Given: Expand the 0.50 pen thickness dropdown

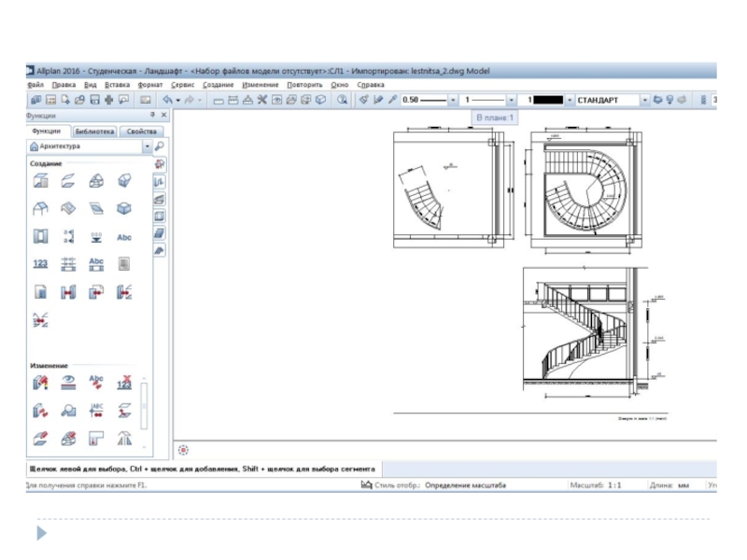Looking at the screenshot, I should (453, 99).
